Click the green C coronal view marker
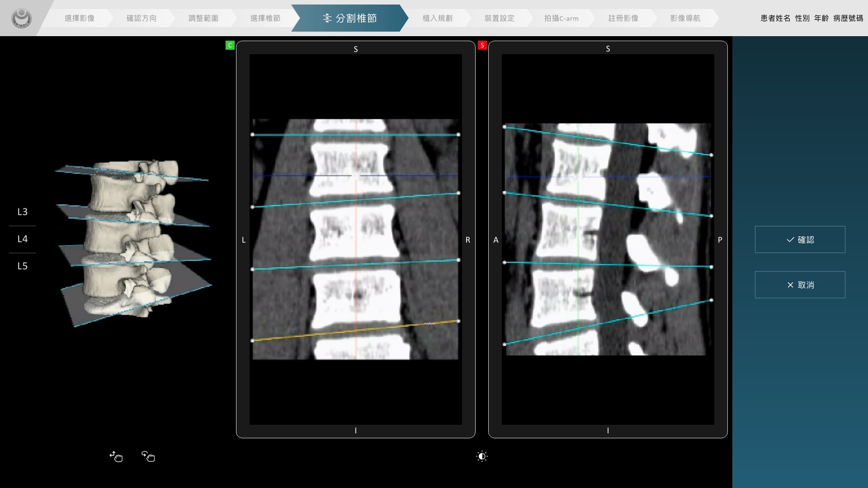Screen dimensions: 868x488 pos(230,45)
